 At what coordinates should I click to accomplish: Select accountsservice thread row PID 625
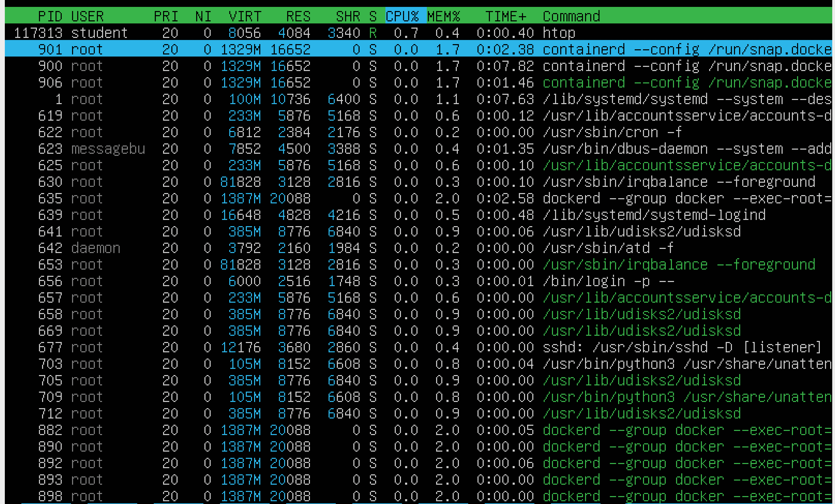419,165
